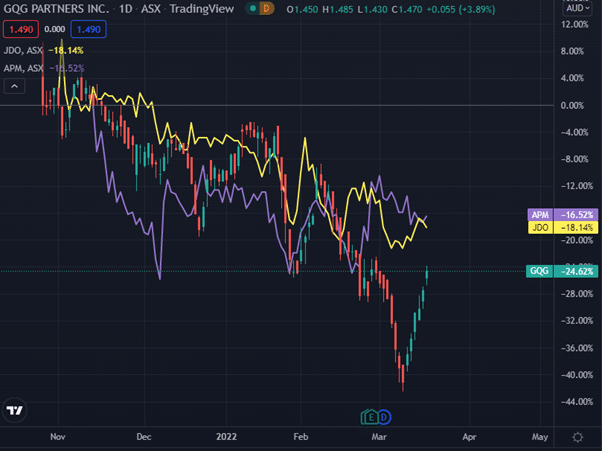Click the Feb label on time axis
Viewport: 602px width, 451px height.
301,437
